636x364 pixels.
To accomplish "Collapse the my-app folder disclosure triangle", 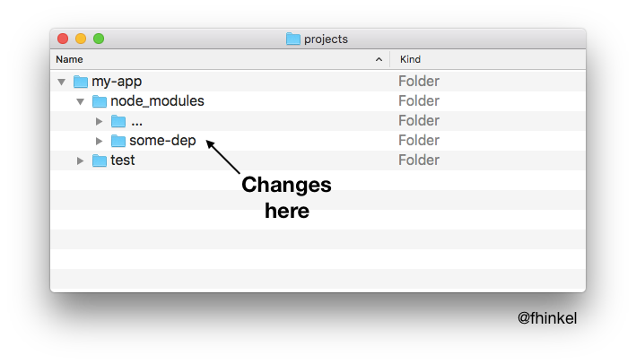I will [x=62, y=82].
